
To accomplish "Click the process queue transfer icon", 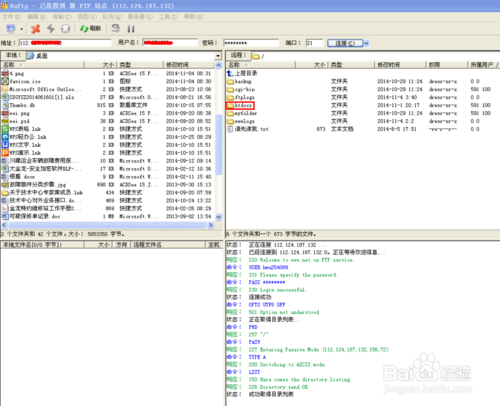I will coord(116,29).
